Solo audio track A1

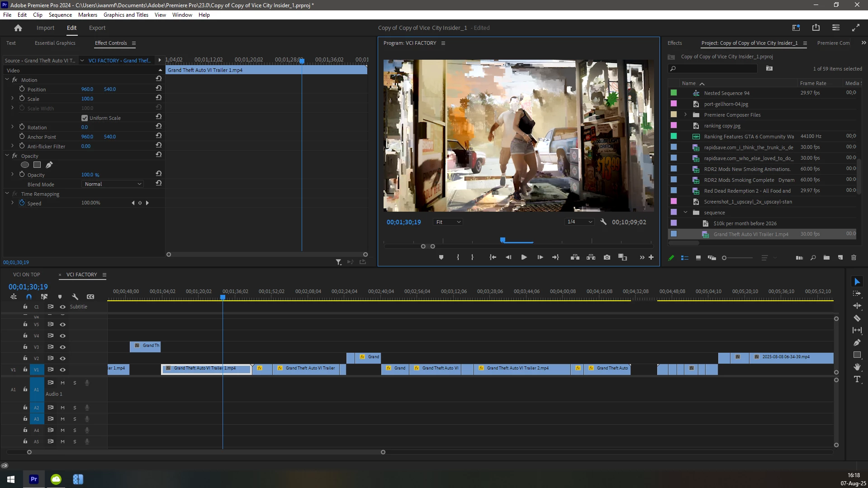point(75,383)
